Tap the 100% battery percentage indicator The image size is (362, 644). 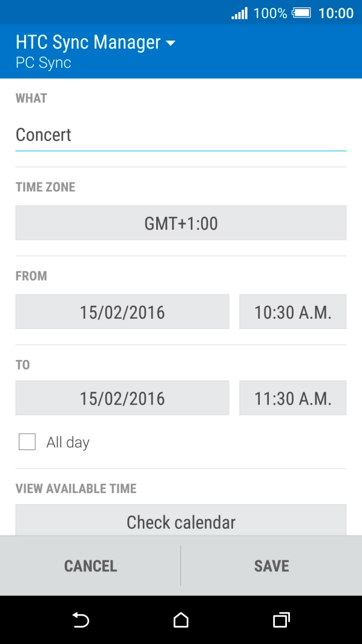coord(270,13)
